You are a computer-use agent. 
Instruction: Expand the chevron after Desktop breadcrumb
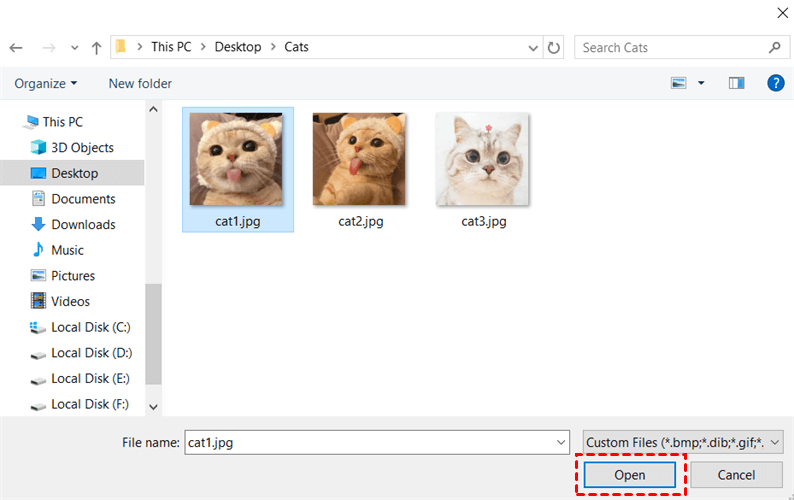273,47
